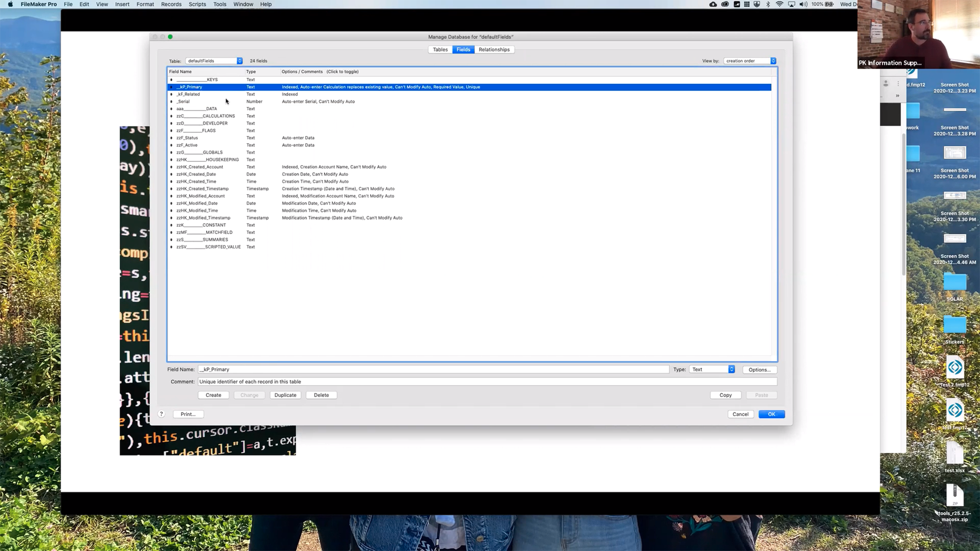Click the Options... button

(759, 369)
